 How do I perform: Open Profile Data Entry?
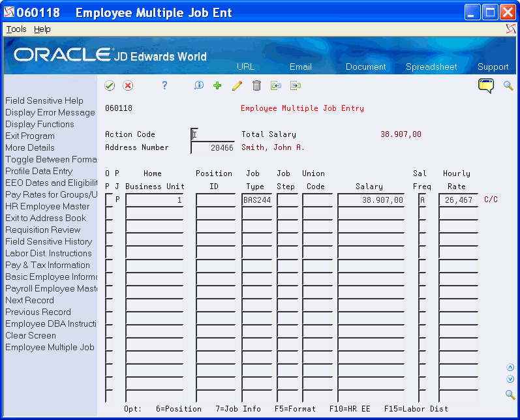(x=38, y=171)
